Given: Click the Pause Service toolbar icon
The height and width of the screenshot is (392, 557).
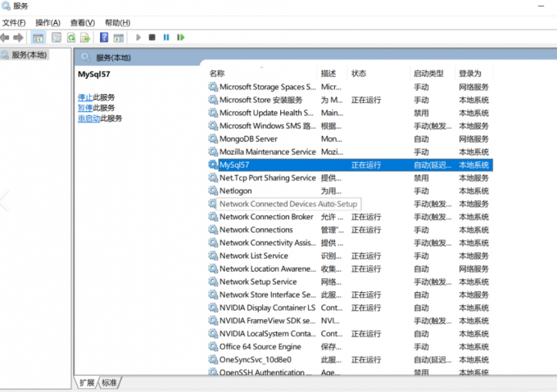Looking at the screenshot, I should (166, 38).
